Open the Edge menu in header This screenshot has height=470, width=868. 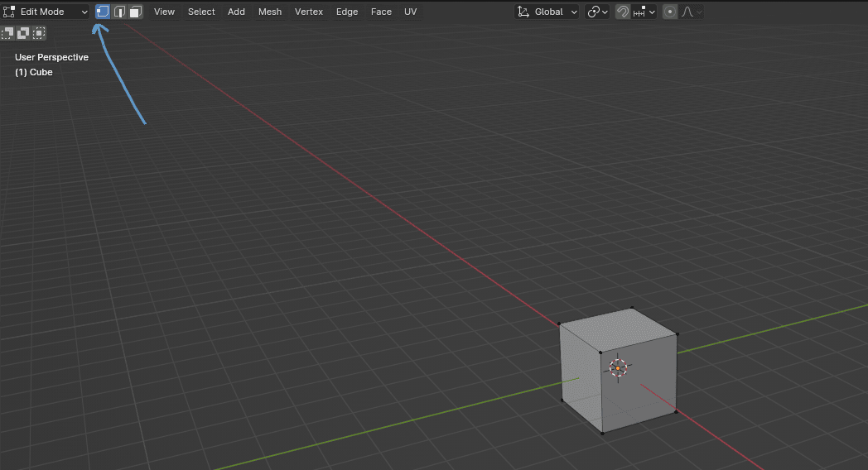click(347, 12)
